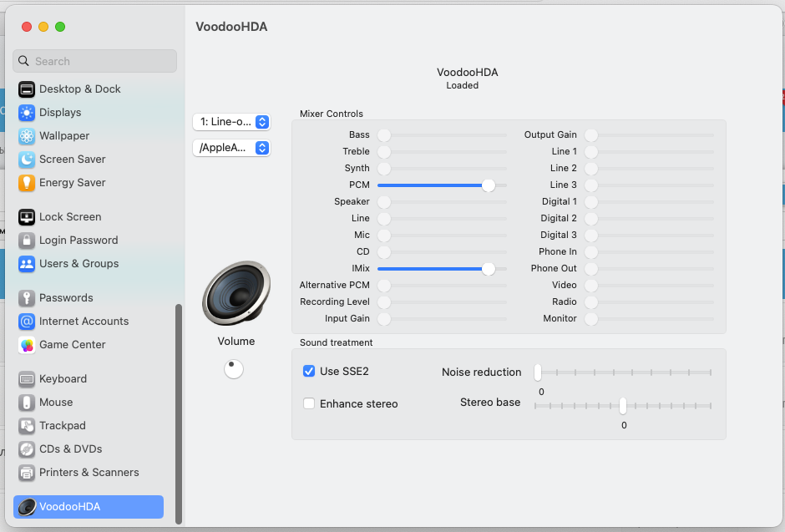This screenshot has height=532, width=785.
Task: Open Screen Saver icon
Action: pos(27,160)
